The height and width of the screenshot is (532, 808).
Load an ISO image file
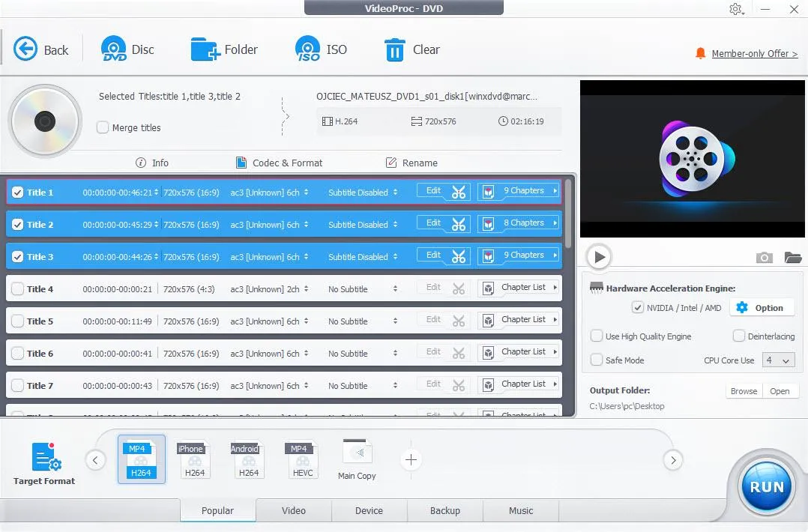(322, 49)
